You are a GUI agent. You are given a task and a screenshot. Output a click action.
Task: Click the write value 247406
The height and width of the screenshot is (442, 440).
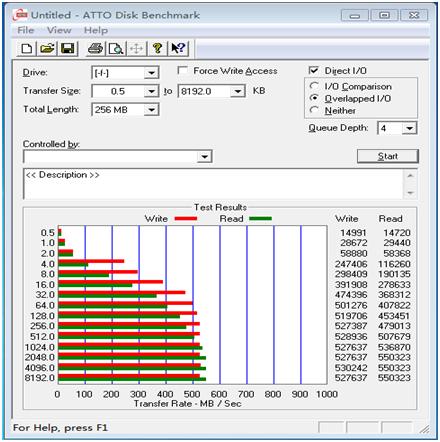click(x=351, y=264)
